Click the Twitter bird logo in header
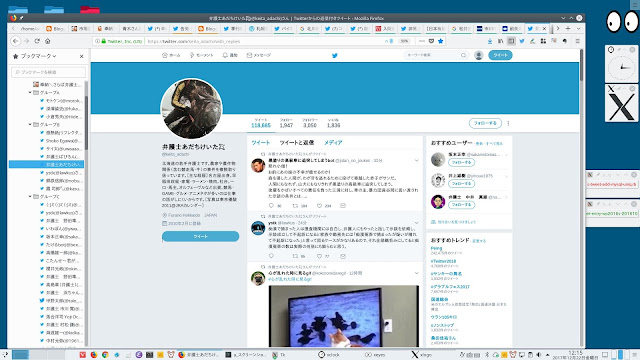The height and width of the screenshot is (360, 640). [x=335, y=56]
